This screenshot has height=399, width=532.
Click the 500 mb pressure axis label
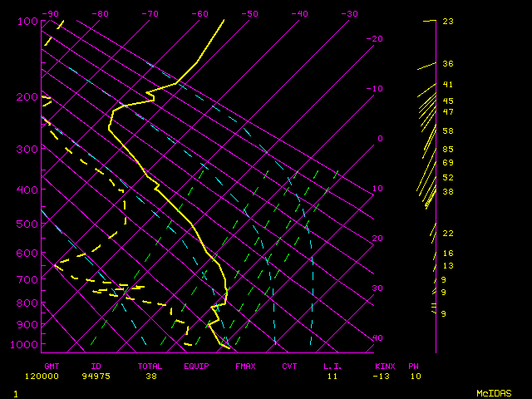(x=27, y=224)
